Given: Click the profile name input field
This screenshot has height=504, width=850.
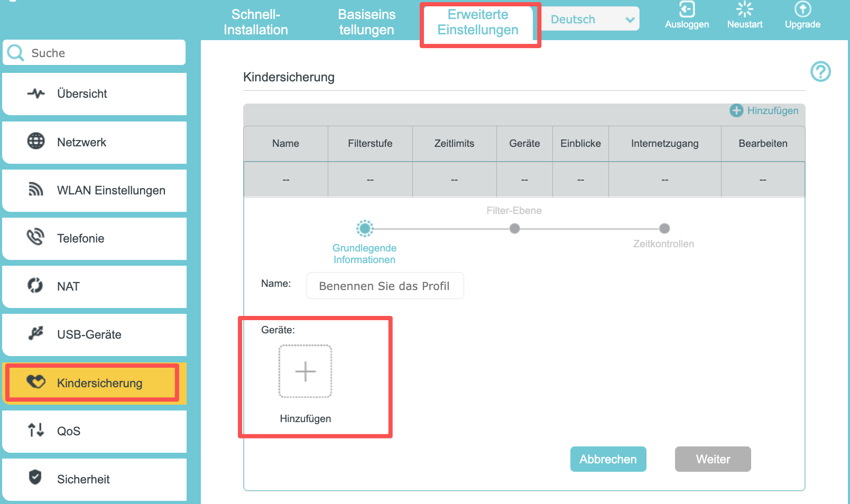Looking at the screenshot, I should click(385, 286).
